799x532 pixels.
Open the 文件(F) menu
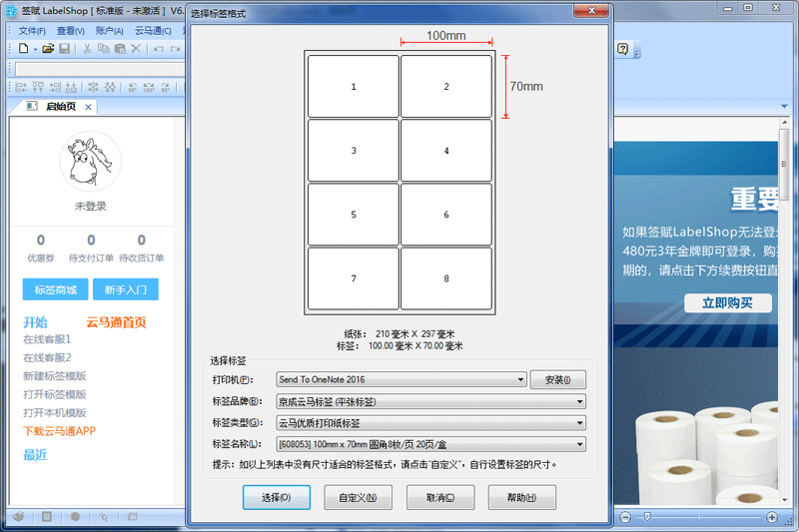[x=32, y=31]
